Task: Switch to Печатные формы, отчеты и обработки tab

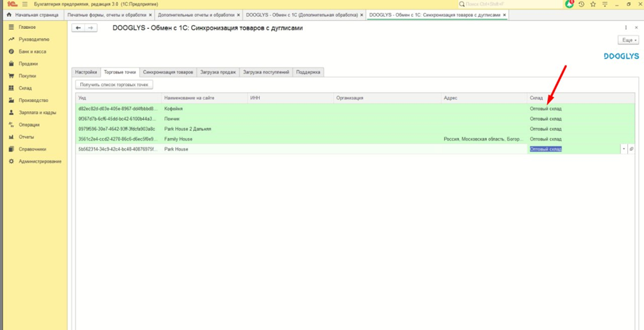Action: 106,15
